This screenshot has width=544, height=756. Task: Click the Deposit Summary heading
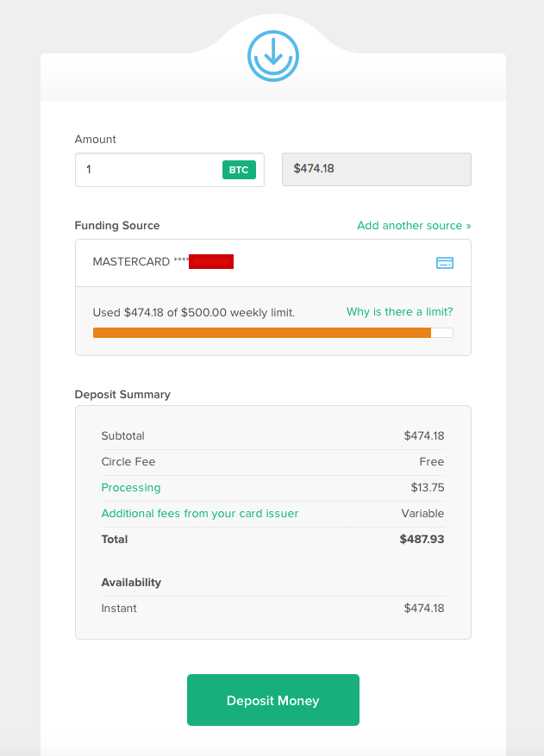122,395
